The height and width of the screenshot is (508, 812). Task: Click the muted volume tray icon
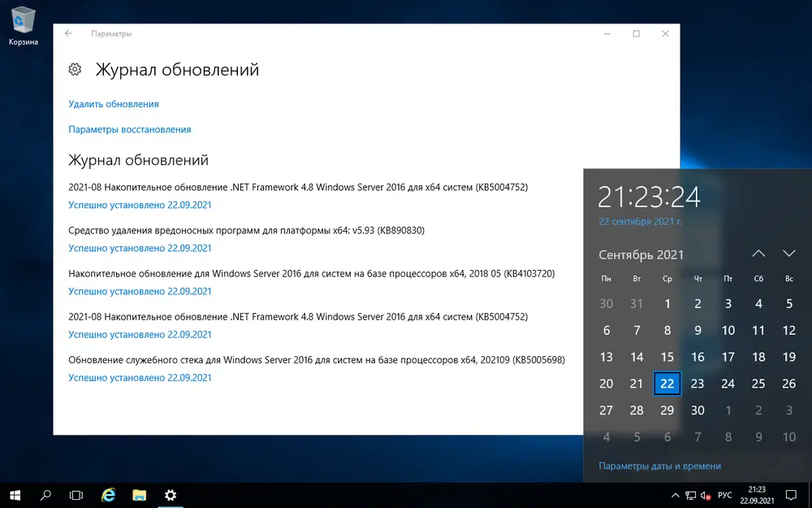pyautogui.click(x=706, y=496)
